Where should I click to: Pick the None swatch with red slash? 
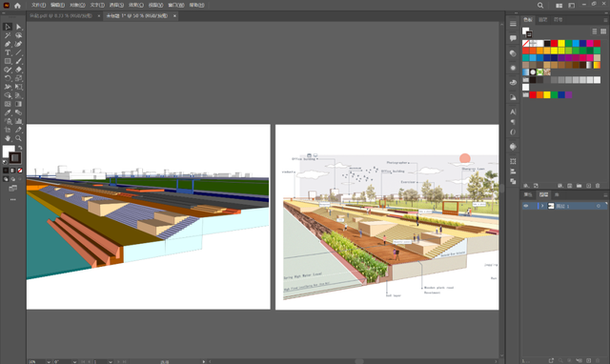coord(525,43)
